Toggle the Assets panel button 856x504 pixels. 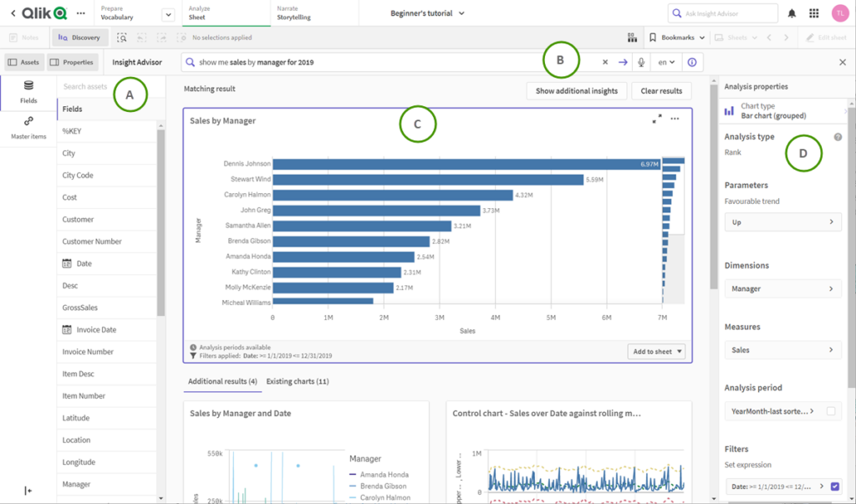coord(23,62)
